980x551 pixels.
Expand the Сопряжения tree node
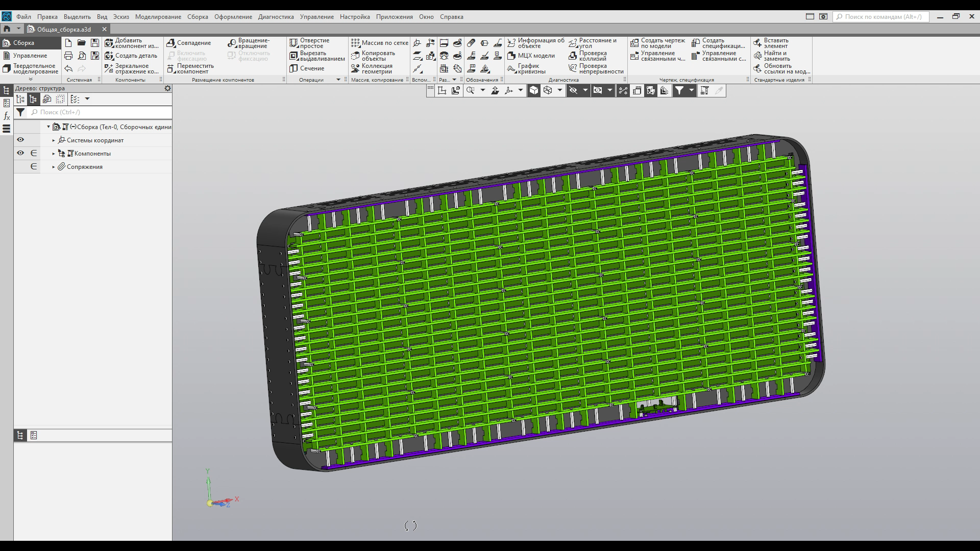(54, 167)
